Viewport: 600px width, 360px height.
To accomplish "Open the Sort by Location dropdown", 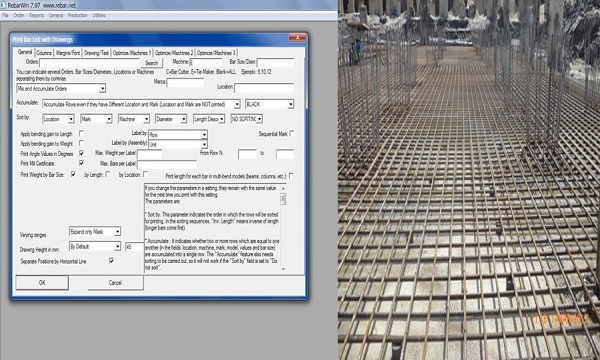I will click(x=71, y=119).
